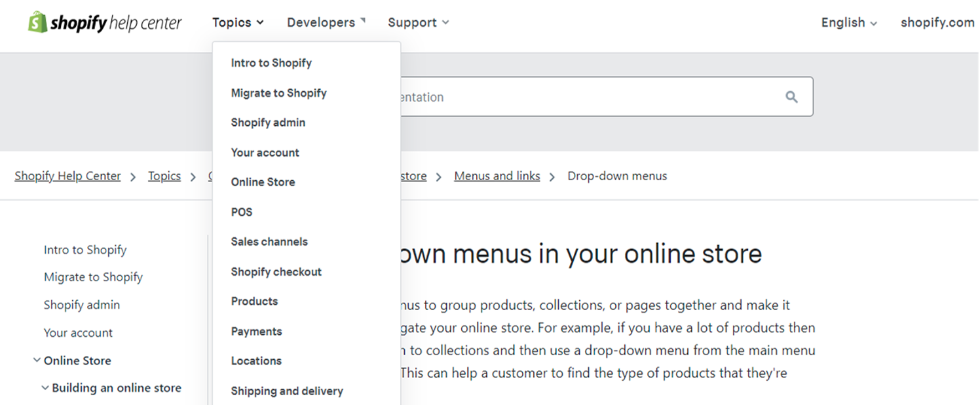Click the search magnifier icon
980x405 pixels.
click(791, 97)
